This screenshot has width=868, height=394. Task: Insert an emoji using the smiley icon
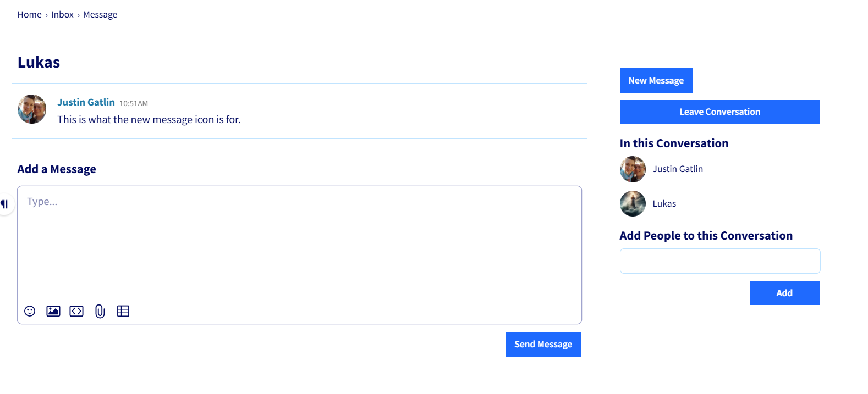click(x=30, y=311)
